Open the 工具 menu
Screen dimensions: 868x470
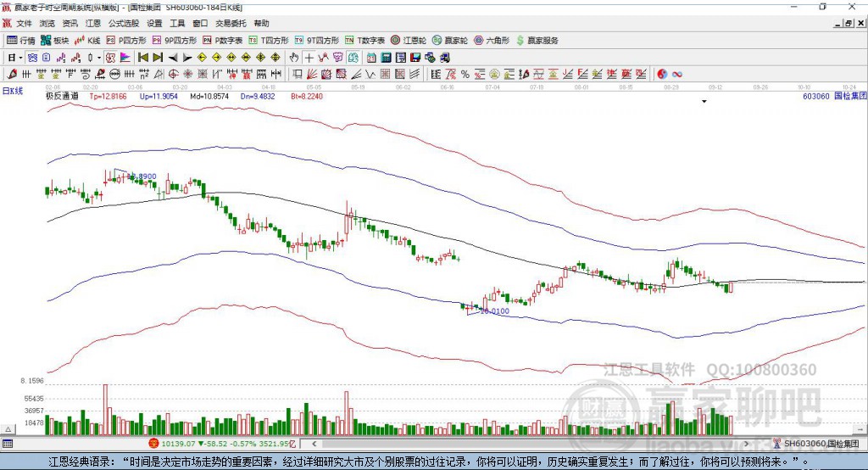click(x=177, y=23)
